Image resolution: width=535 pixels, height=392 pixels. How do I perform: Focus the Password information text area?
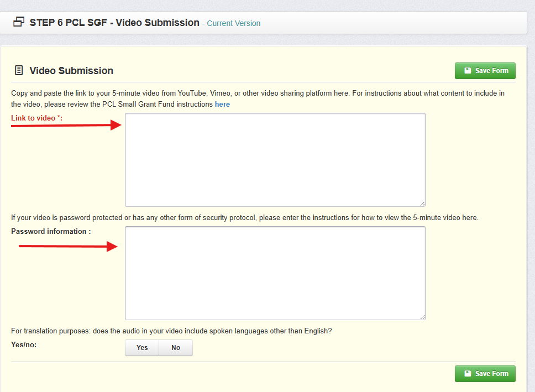pyautogui.click(x=275, y=273)
